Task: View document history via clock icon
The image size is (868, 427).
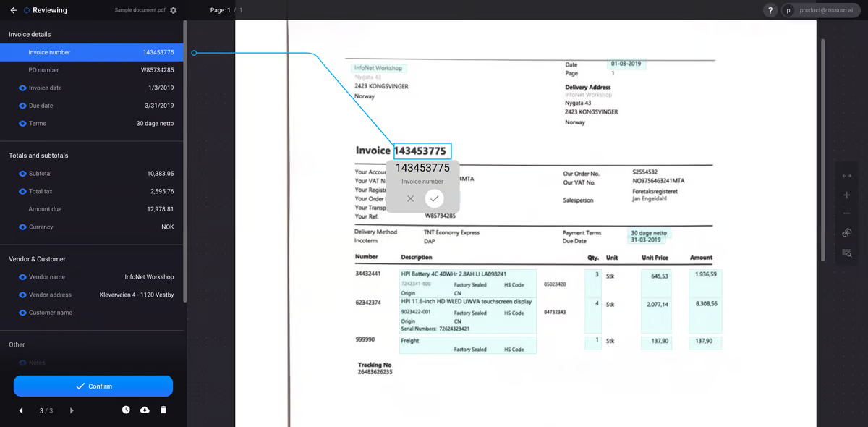Action: [x=125, y=410]
